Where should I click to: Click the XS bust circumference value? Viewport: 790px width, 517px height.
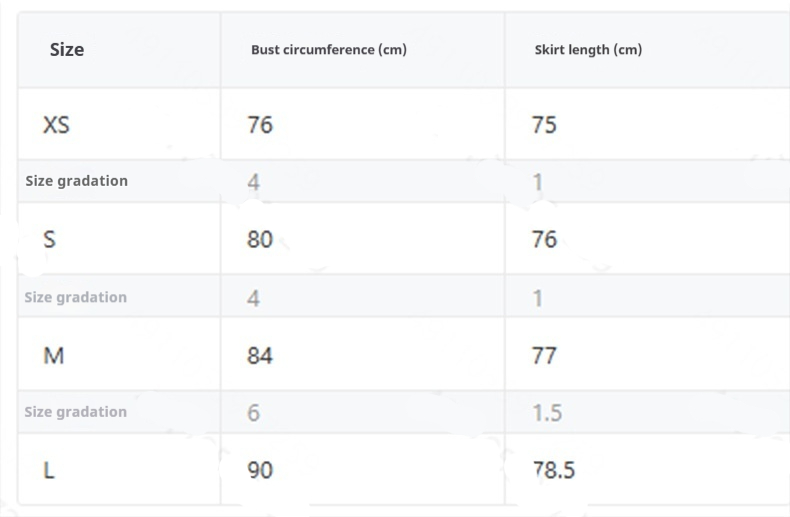[x=260, y=125]
